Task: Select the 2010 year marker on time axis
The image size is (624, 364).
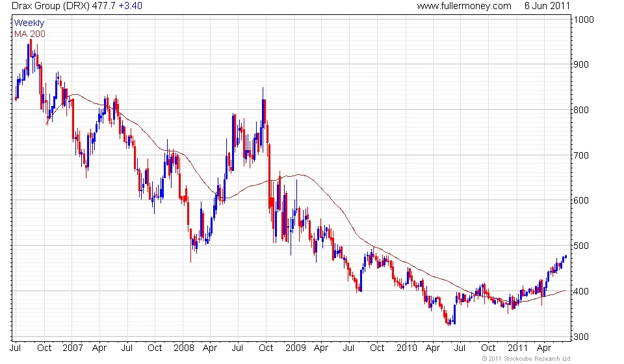Action: click(407, 348)
